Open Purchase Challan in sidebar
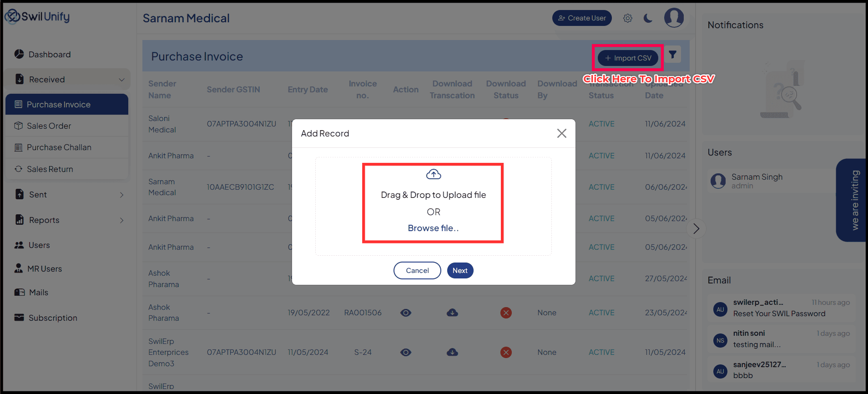The width and height of the screenshot is (868, 394). 67,147
